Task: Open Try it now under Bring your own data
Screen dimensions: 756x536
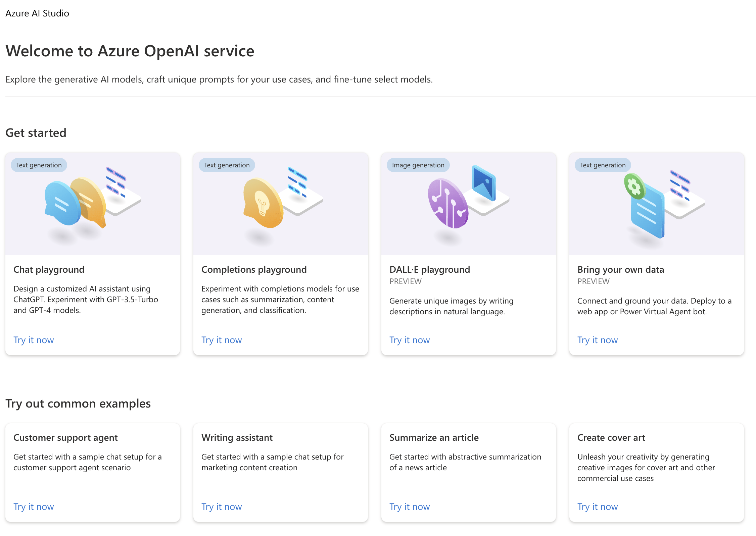Action: pyautogui.click(x=598, y=340)
